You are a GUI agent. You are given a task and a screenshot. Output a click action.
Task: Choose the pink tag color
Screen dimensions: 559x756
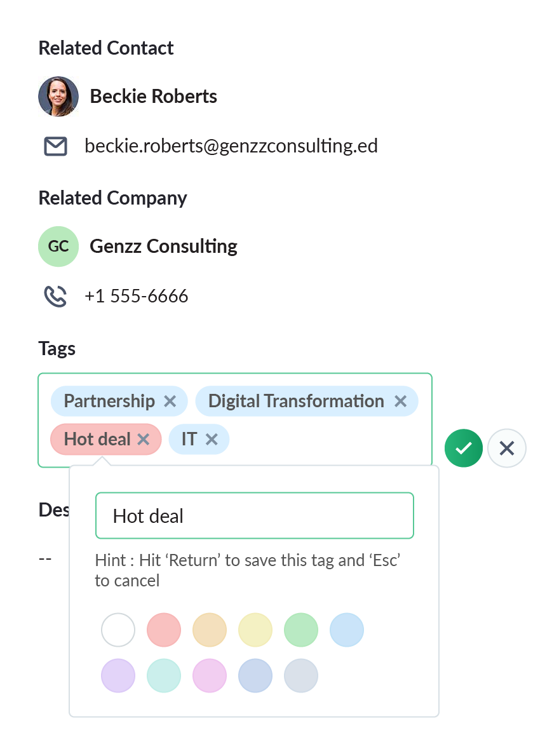pyautogui.click(x=210, y=675)
